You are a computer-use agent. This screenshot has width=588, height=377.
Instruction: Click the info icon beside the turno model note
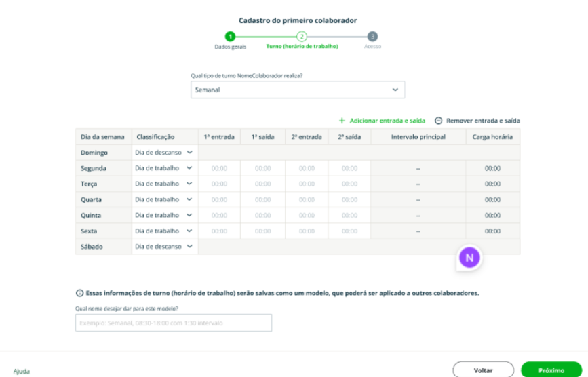tap(79, 293)
